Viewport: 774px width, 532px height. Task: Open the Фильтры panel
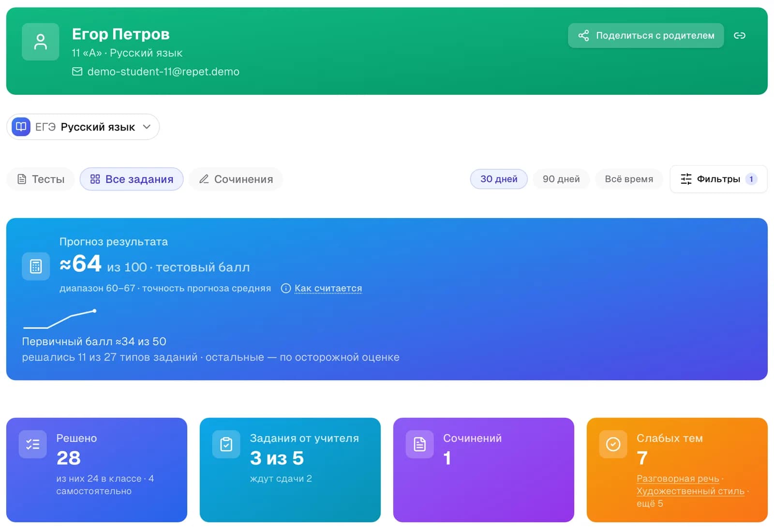pyautogui.click(x=718, y=179)
